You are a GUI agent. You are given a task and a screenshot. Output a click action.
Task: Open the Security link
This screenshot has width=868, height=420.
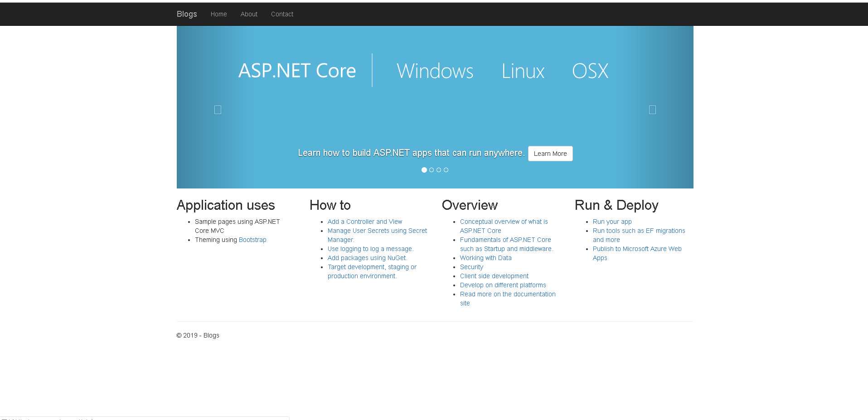tap(471, 267)
